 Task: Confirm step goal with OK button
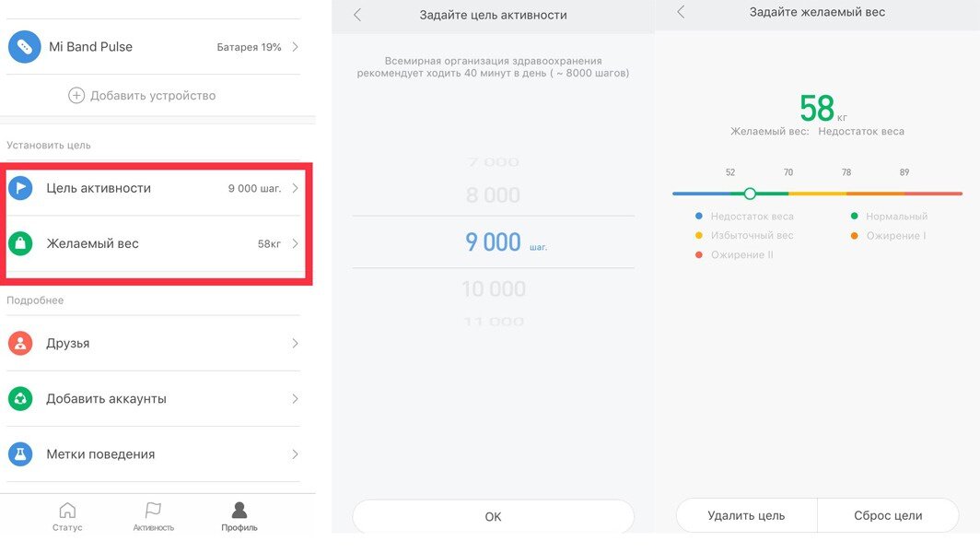(493, 517)
